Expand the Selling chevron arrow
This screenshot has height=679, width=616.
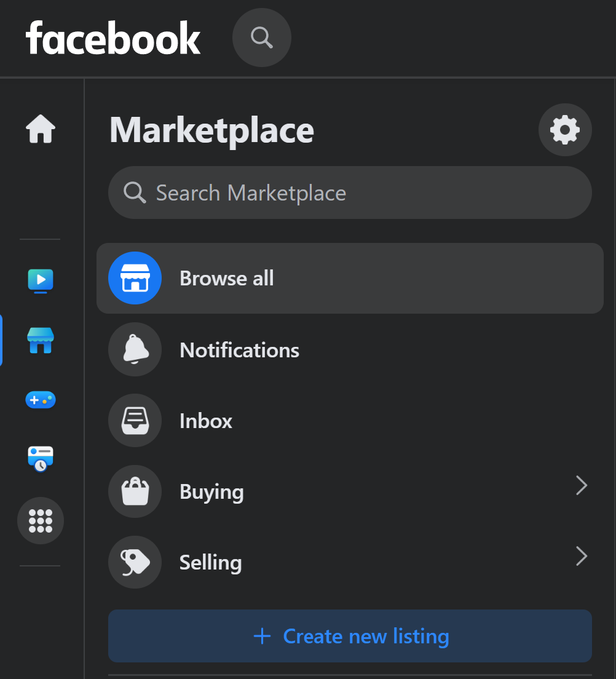pos(582,557)
